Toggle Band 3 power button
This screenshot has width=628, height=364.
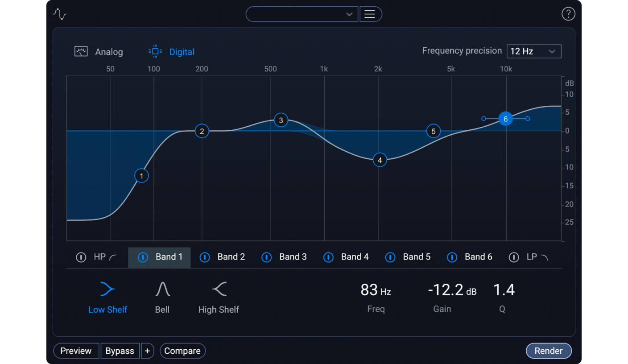(266, 257)
